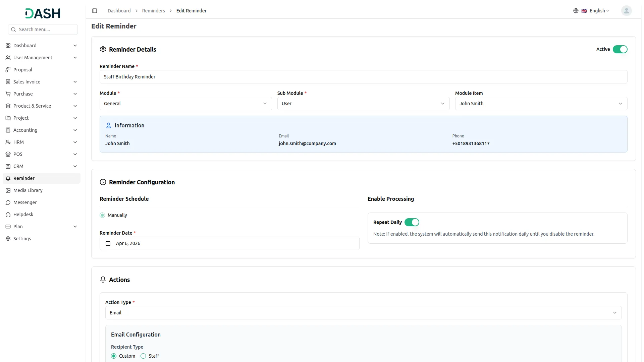Toggle the sidebar panel icon
This screenshot has height=362, width=644.
point(95,11)
